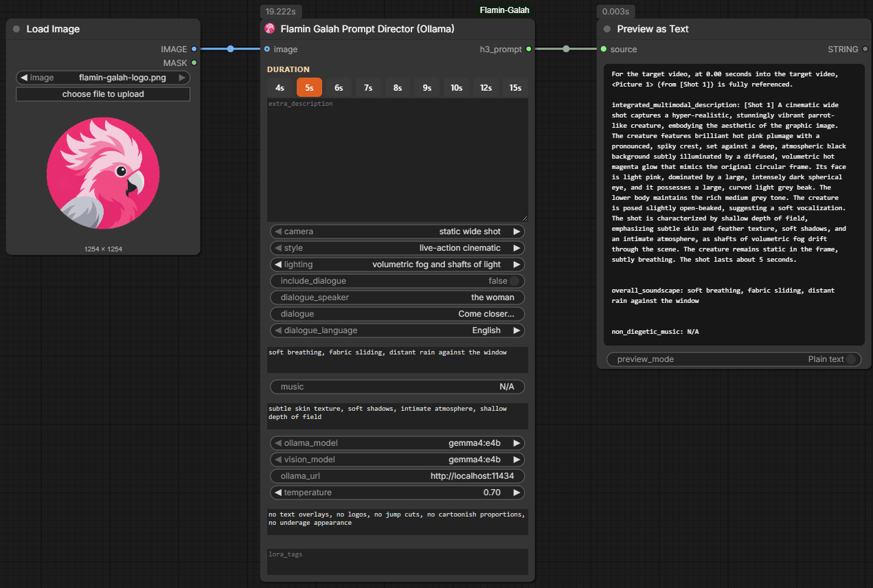The image size is (873, 588).
Task: Click the Flamin-Galah badge above the node
Action: pyautogui.click(x=504, y=10)
